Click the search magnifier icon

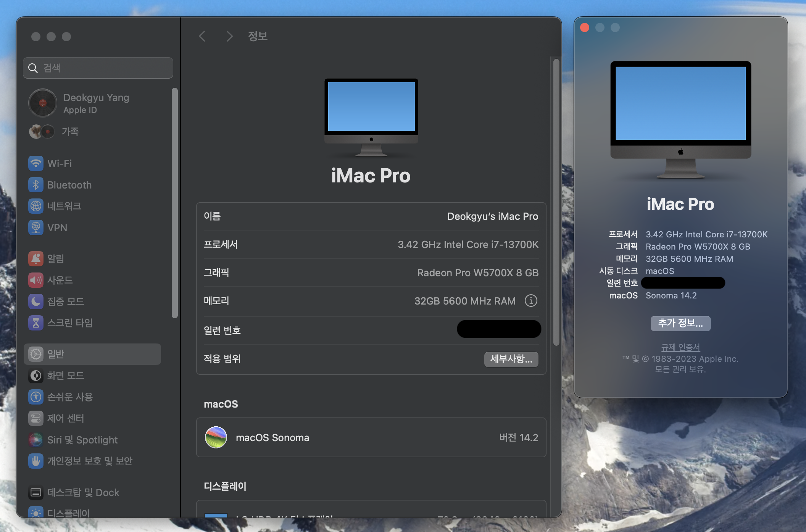[x=33, y=68]
